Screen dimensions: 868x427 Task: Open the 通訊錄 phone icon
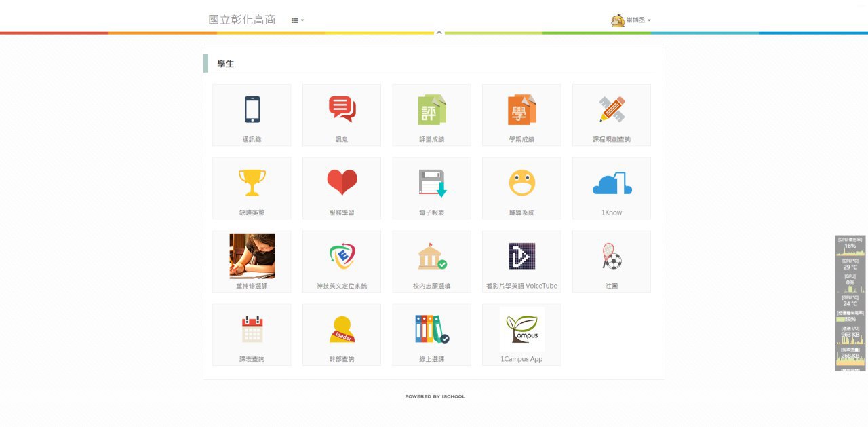[x=252, y=110]
